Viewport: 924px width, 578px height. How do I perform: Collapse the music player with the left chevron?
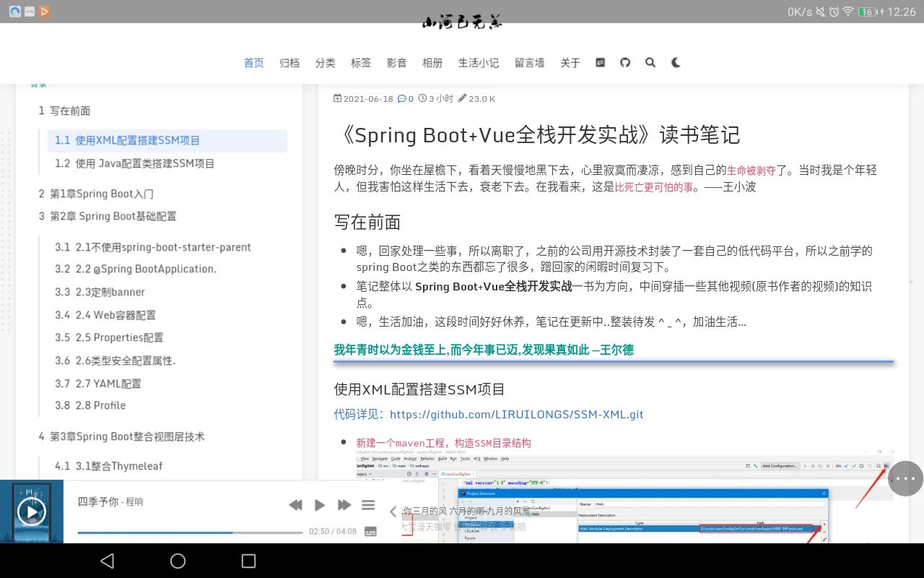[x=393, y=512]
